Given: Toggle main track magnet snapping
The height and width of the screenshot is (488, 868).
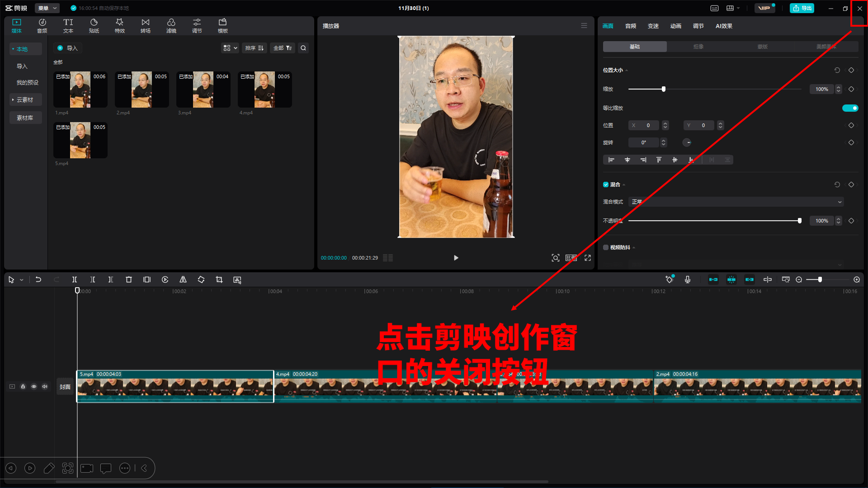Looking at the screenshot, I should tap(713, 280).
